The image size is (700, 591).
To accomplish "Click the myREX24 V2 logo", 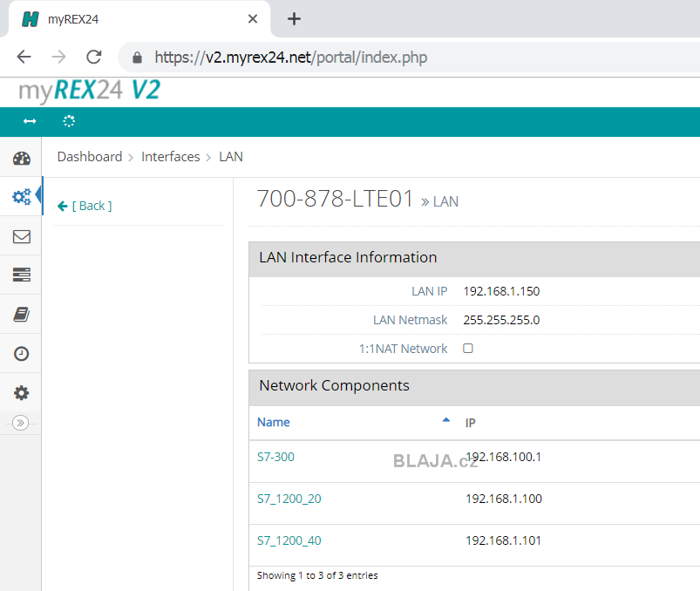I will point(89,91).
